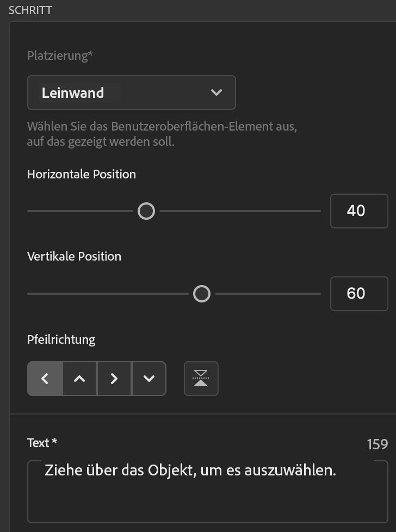Open the Platzierung dropdown showing Leinwand

(x=131, y=92)
